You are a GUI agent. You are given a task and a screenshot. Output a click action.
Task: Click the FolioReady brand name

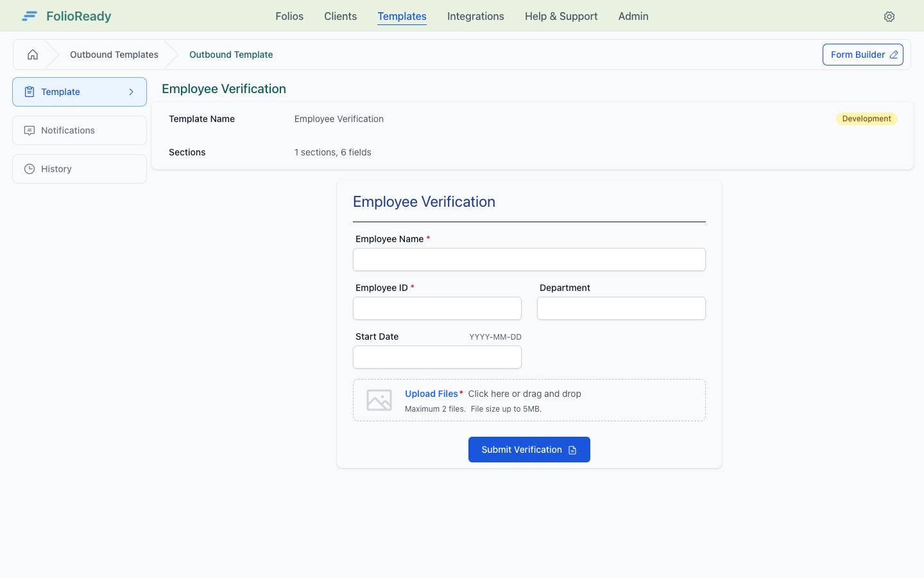pos(79,16)
